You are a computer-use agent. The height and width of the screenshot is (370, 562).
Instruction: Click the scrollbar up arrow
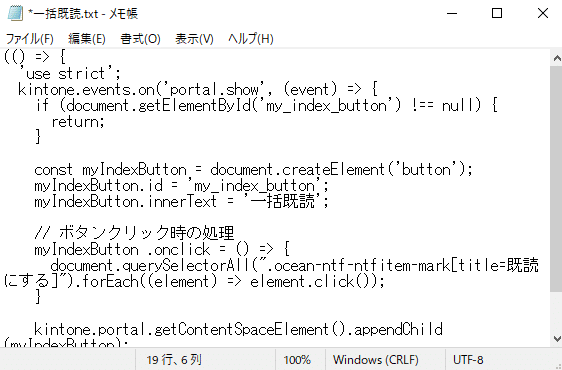coord(557,58)
